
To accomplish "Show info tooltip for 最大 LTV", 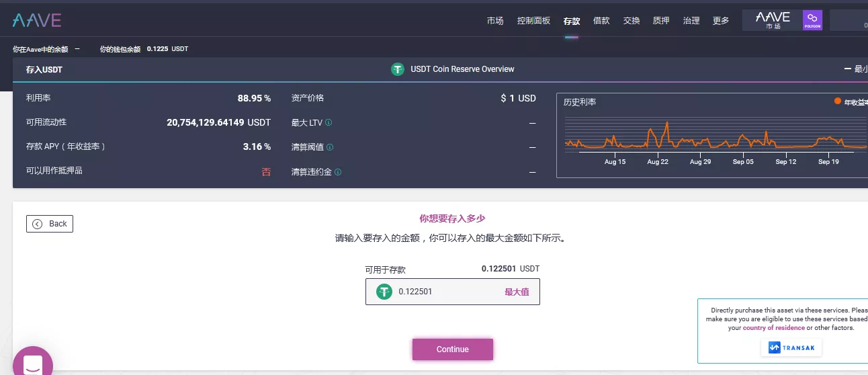I will click(x=329, y=123).
